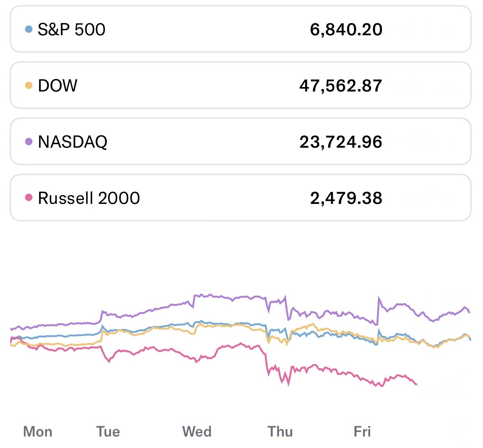
Task: Click the Russell 2000 value 2,479.38
Action: tap(346, 198)
